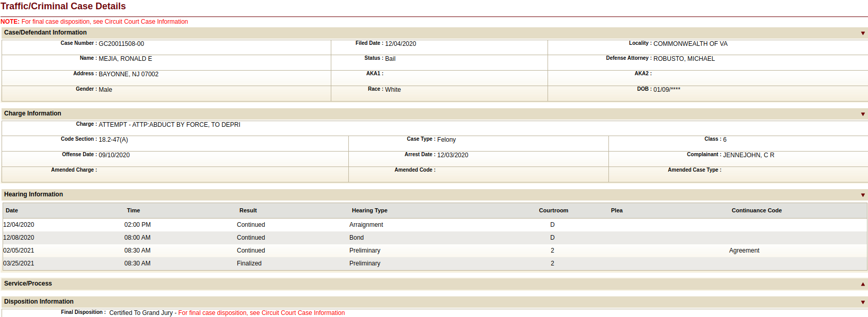
Task: Click the Bond hearing type
Action: click(357, 238)
